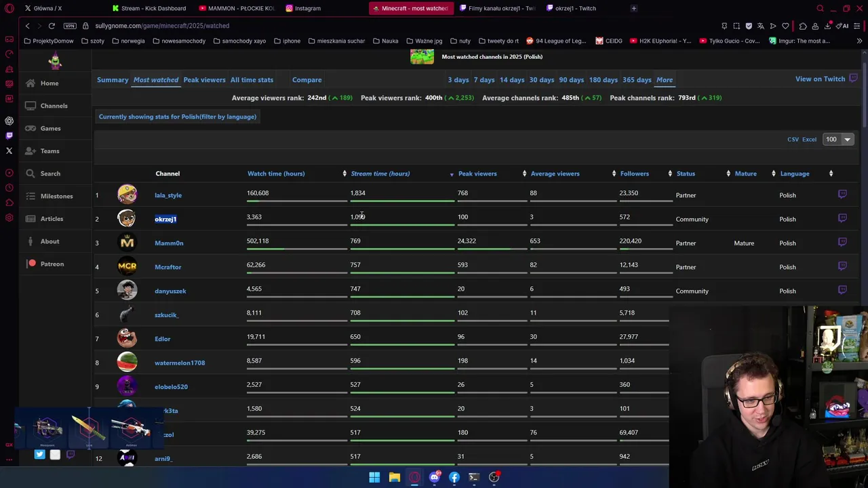The image size is (868, 488).
Task: Sort by Peak viewers column
Action: coord(477,174)
